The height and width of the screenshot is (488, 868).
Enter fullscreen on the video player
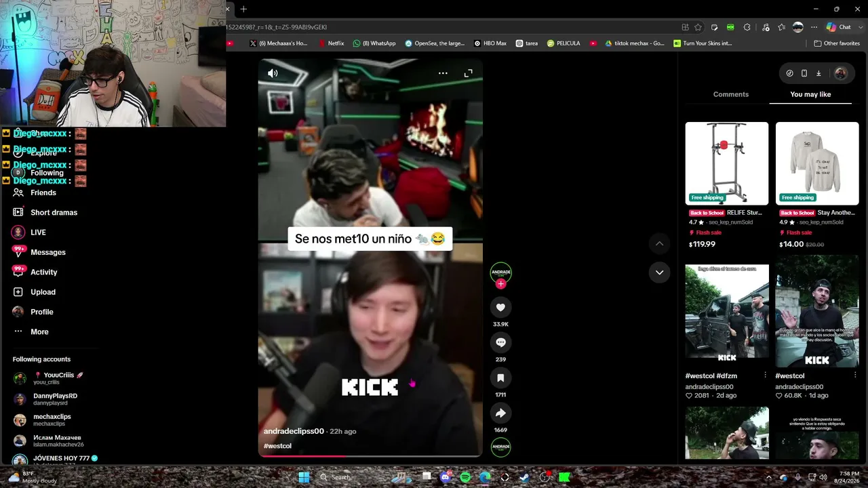click(468, 73)
